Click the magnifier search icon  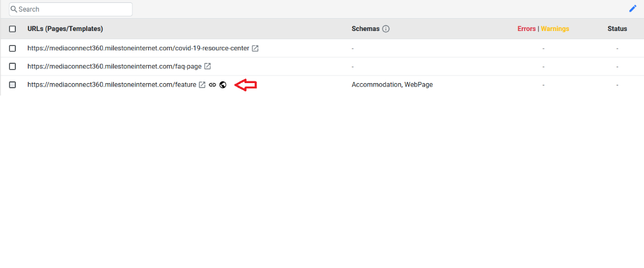14,9
